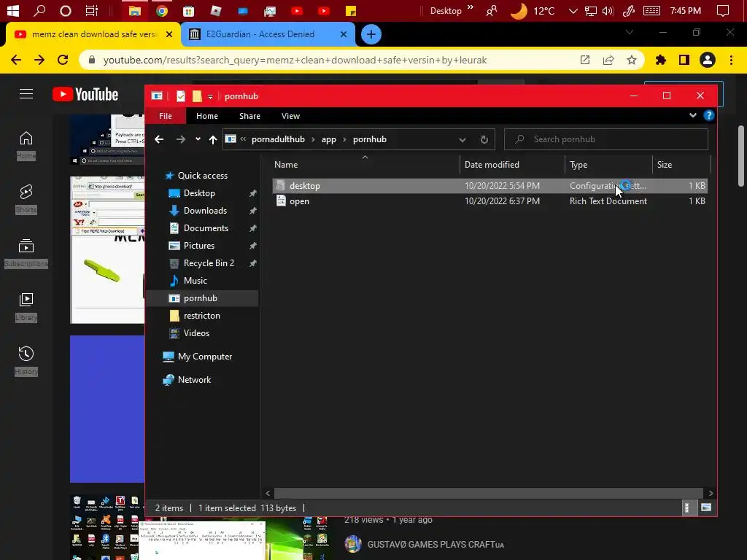Screen dimensions: 747x560
Task: Click the volume speaker tray icon
Action: pyautogui.click(x=608, y=10)
